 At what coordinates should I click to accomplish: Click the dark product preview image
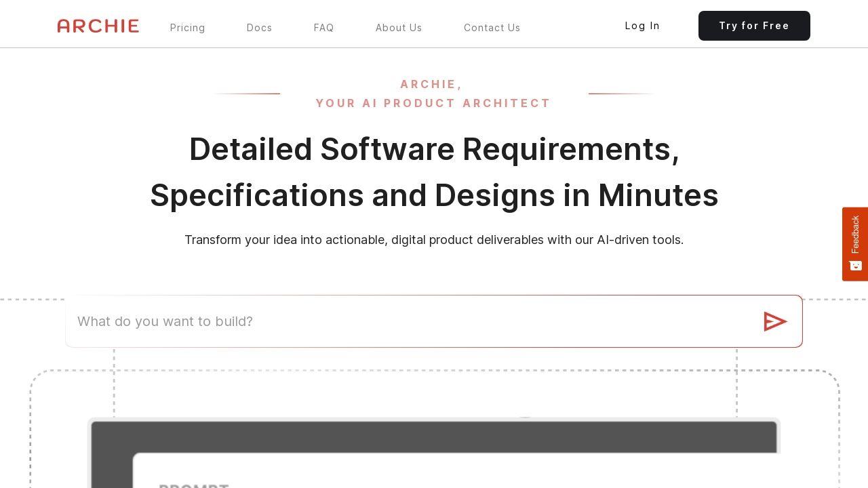coord(434,436)
